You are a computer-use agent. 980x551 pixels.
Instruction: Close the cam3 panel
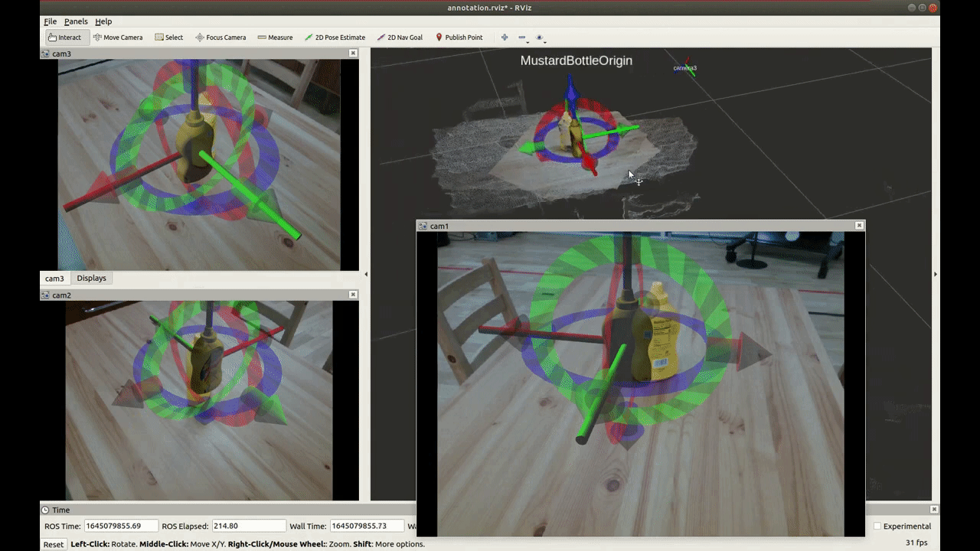[x=353, y=54]
